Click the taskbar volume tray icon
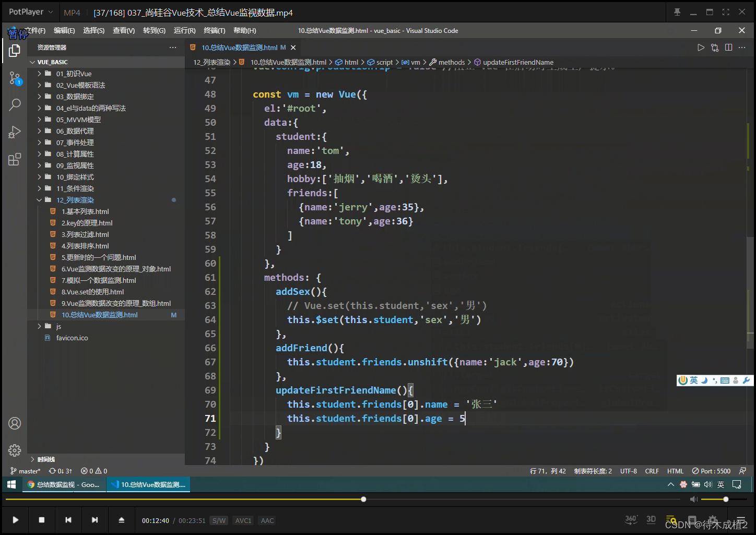756x535 pixels. coord(708,484)
